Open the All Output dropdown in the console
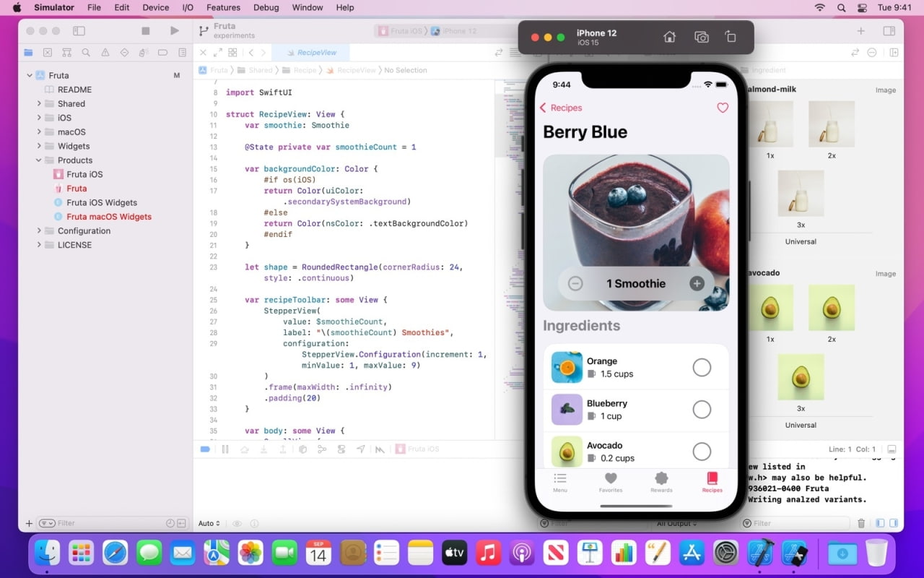924x578 pixels. pyautogui.click(x=676, y=522)
